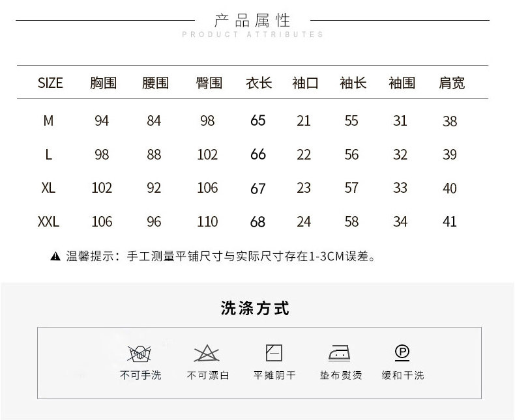Click the XXL size row label
The height and width of the screenshot is (420, 515).
(x=48, y=222)
